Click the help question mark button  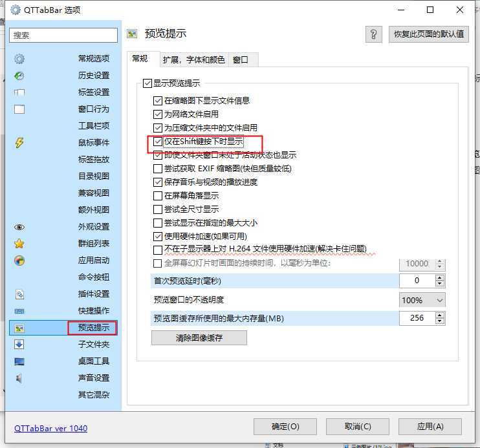point(373,34)
